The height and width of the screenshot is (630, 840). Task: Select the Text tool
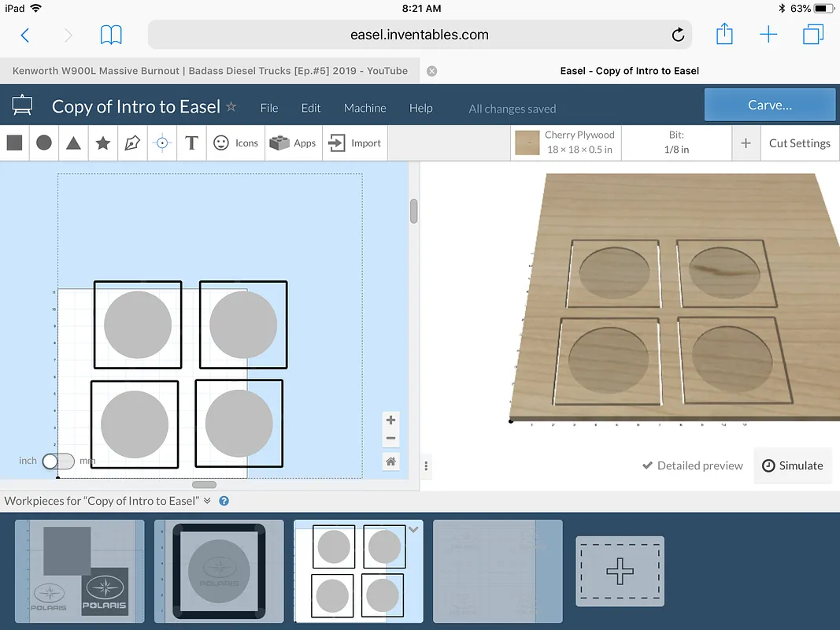191,143
